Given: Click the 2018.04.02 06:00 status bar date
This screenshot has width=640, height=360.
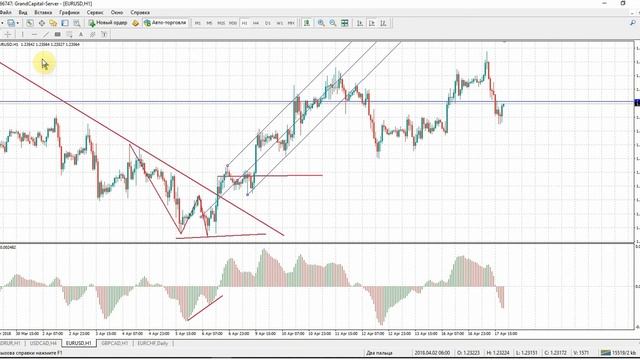Looking at the screenshot, I should point(432,353).
